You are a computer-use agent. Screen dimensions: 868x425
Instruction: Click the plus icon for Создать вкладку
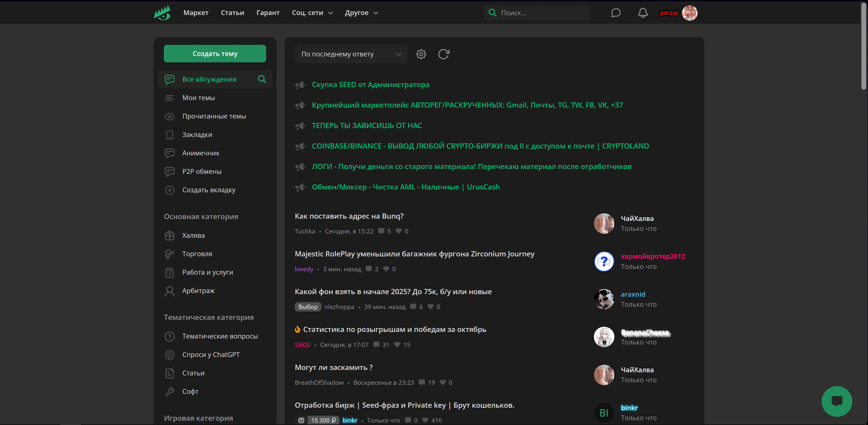point(170,190)
